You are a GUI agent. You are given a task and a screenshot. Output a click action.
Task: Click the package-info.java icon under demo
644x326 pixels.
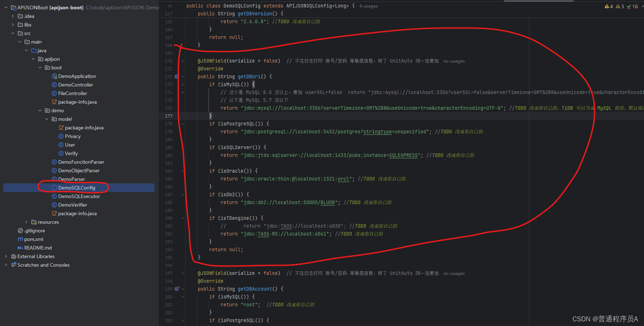click(54, 213)
